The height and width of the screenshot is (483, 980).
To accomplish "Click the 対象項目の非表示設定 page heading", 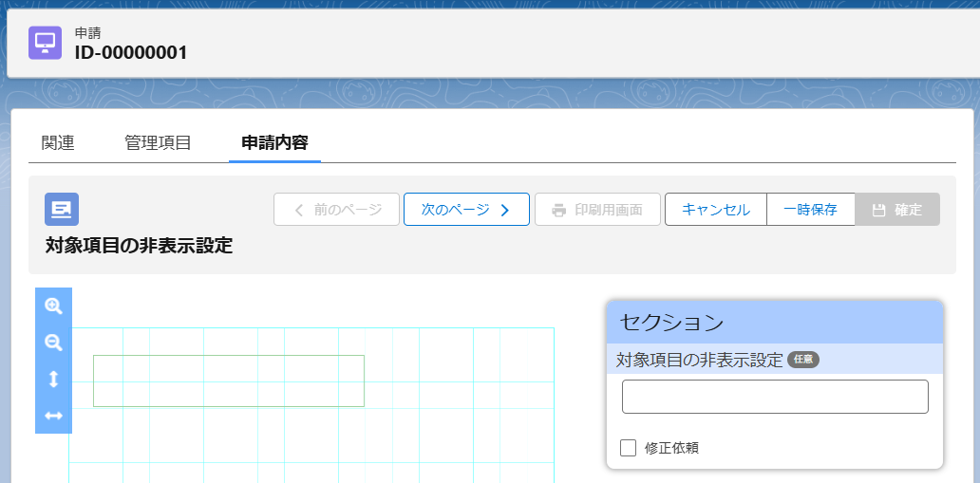I will (x=139, y=246).
